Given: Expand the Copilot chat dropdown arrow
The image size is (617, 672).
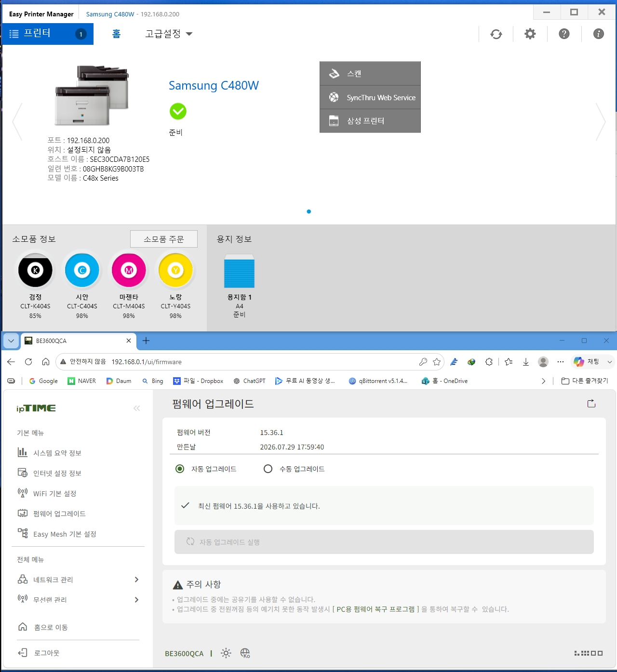Looking at the screenshot, I should [610, 362].
